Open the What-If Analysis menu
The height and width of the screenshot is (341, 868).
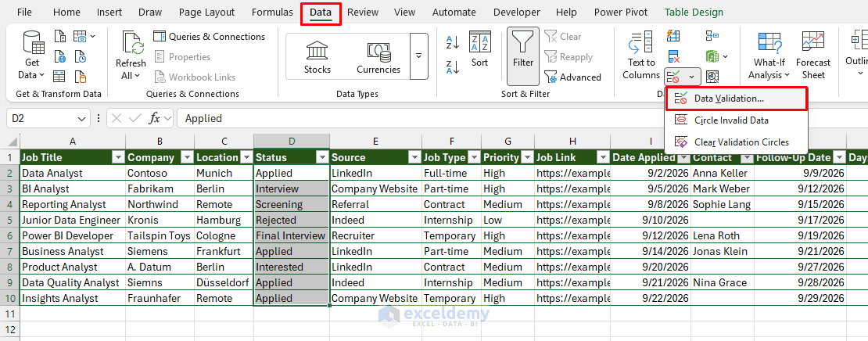(x=769, y=56)
